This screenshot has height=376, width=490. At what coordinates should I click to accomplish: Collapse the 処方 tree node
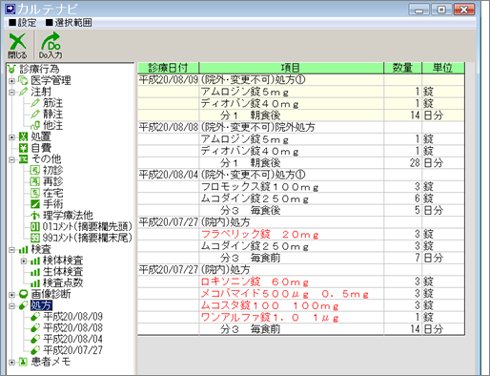[12, 306]
